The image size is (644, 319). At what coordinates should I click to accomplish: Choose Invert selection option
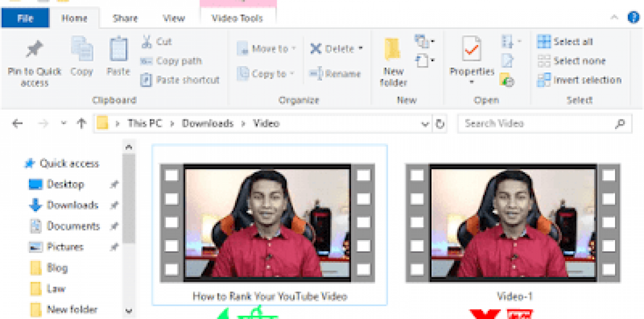(x=580, y=80)
